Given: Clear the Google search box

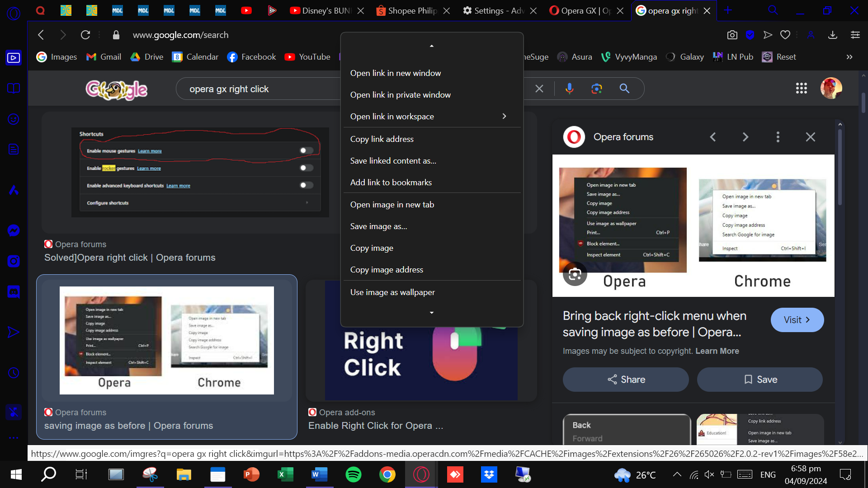Looking at the screenshot, I should pos(539,89).
